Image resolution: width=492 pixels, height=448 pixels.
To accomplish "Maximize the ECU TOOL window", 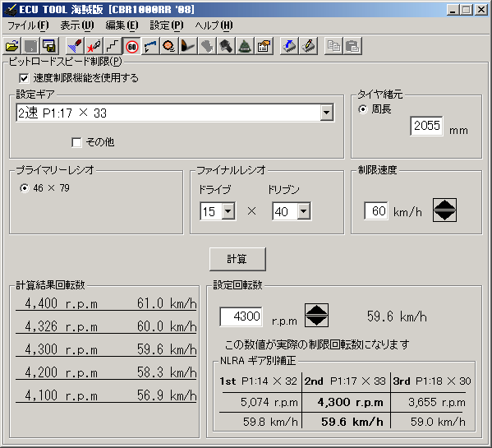I will tap(467, 10).
